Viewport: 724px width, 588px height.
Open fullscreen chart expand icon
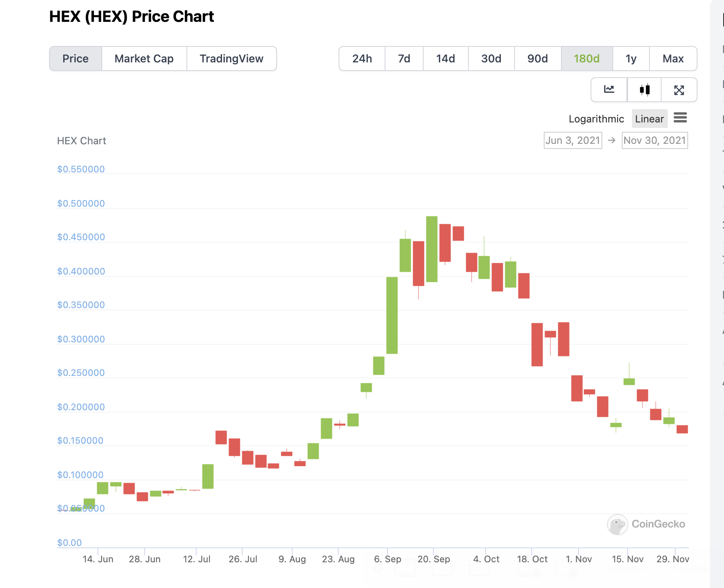pos(679,90)
